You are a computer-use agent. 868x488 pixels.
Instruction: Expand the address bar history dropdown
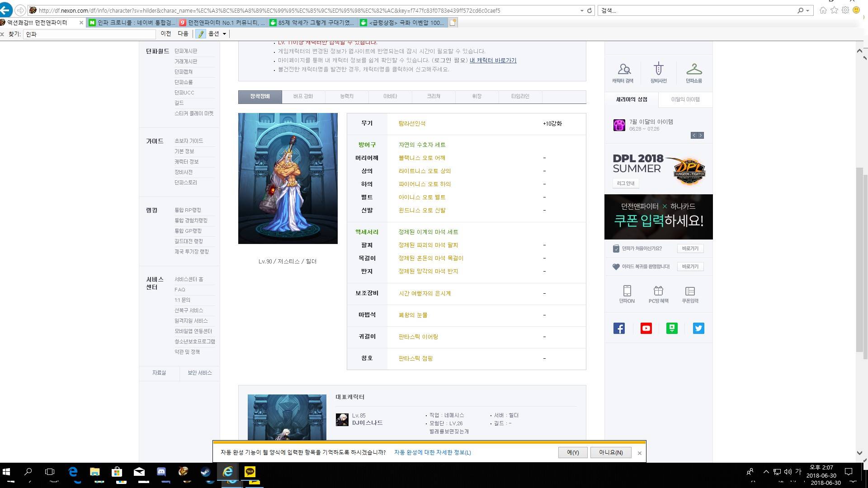(x=582, y=10)
